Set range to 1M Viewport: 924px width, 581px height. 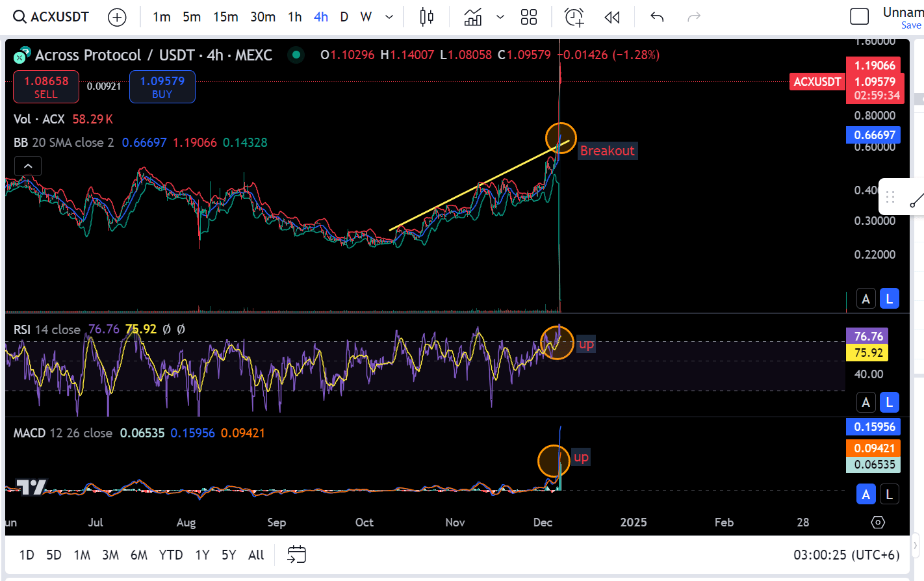tap(82, 555)
